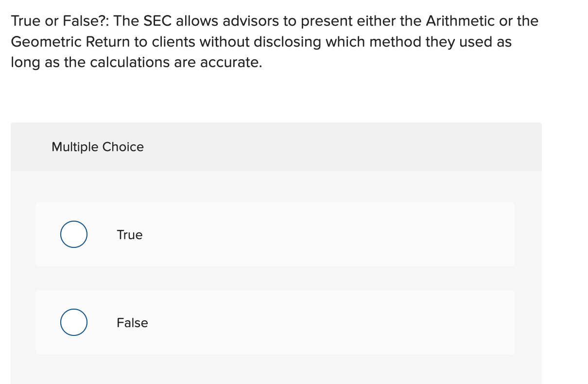Click the word False in the options

(x=132, y=323)
